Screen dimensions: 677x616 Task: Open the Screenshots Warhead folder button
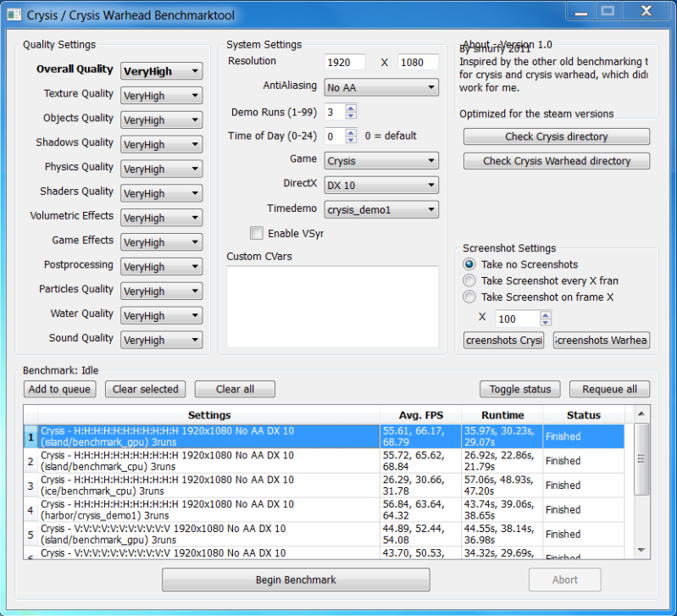pyautogui.click(x=602, y=340)
